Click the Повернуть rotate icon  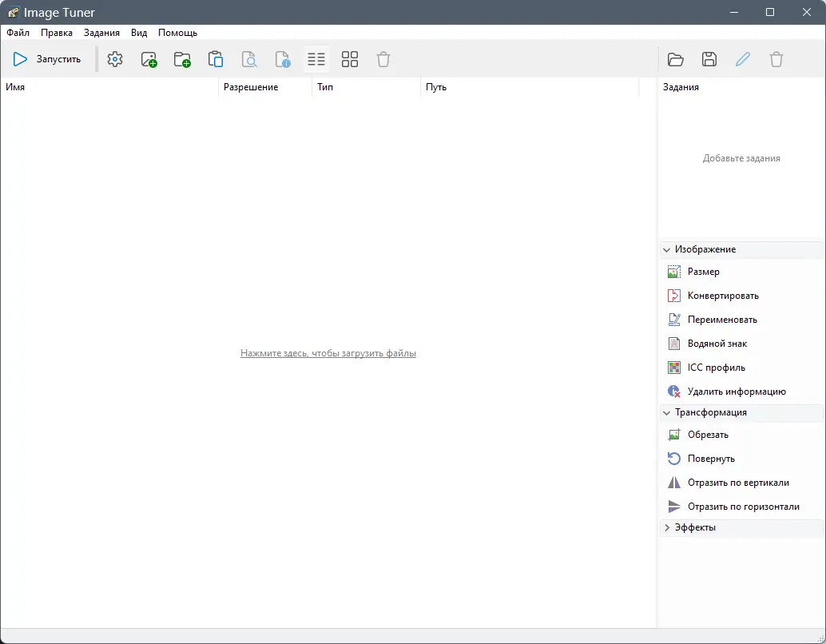pyautogui.click(x=673, y=459)
